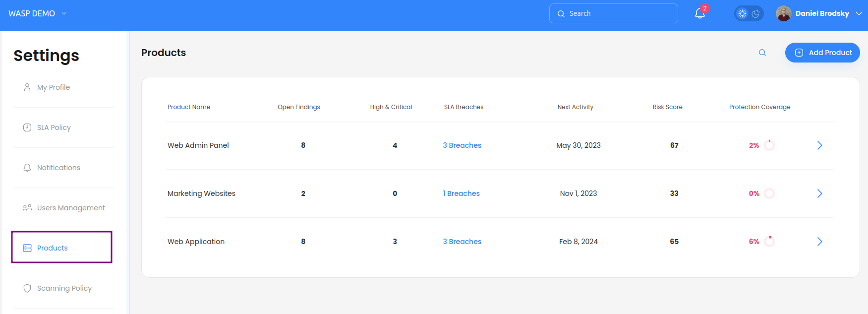This screenshot has width=868, height=314.
Task: Click the 2% protection coverage value
Action: [x=754, y=145]
